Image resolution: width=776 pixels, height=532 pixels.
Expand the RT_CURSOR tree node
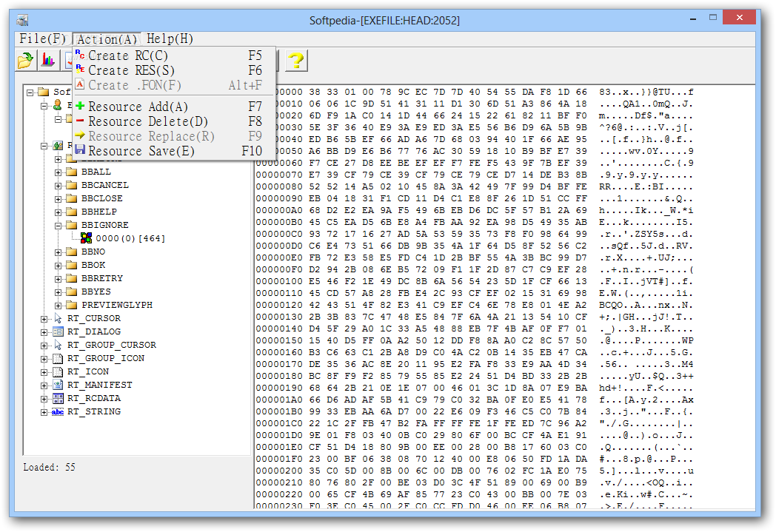pos(44,319)
